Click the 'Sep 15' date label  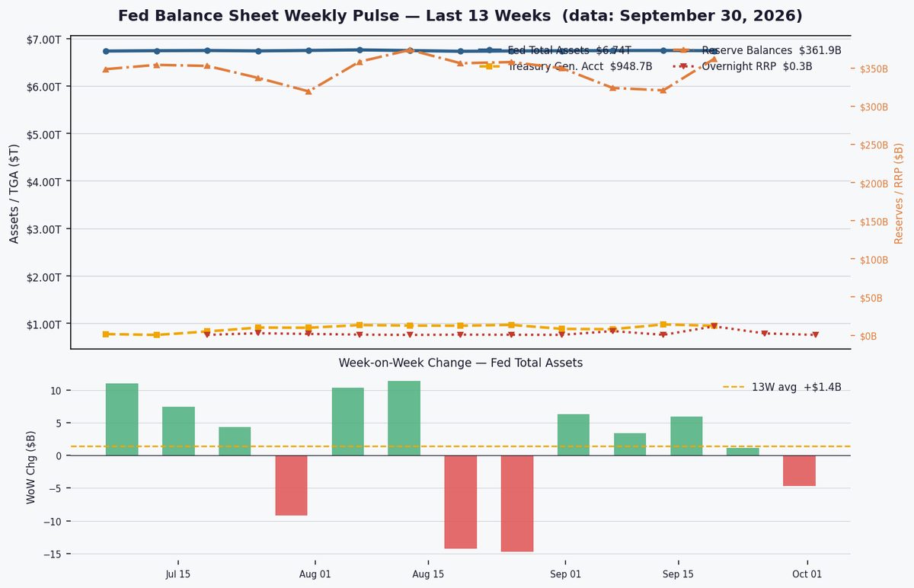tap(679, 574)
